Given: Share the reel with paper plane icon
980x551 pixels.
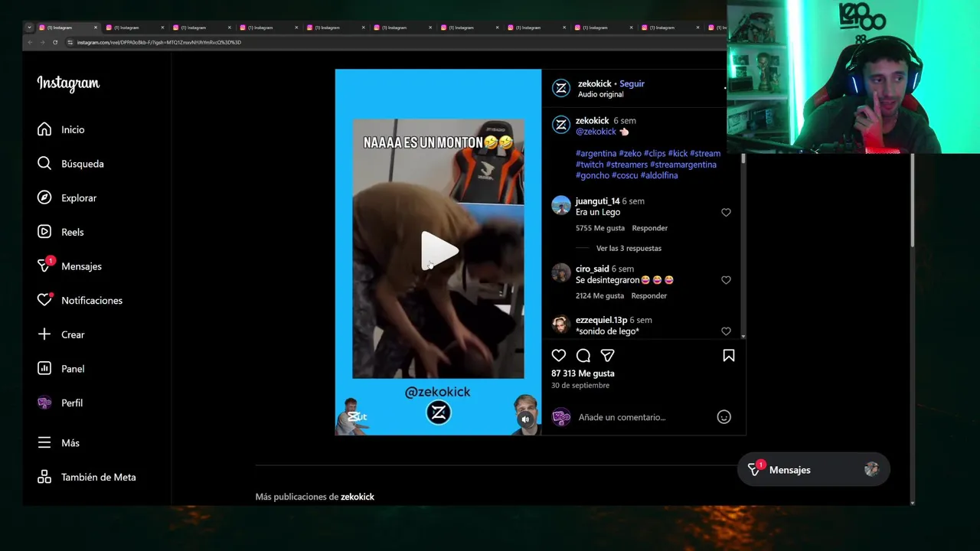Looking at the screenshot, I should click(607, 355).
